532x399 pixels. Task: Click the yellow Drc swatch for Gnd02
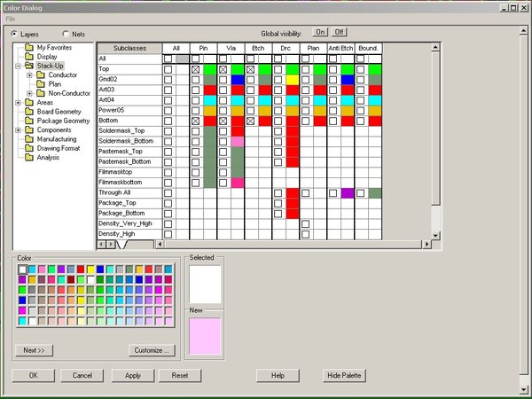click(x=293, y=80)
